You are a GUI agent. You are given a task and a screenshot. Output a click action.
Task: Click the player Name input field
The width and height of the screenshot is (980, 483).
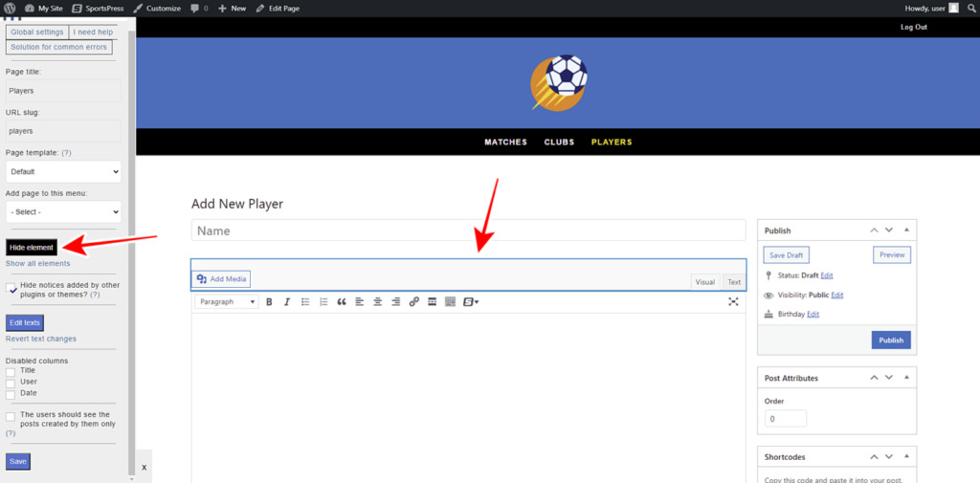(x=468, y=230)
